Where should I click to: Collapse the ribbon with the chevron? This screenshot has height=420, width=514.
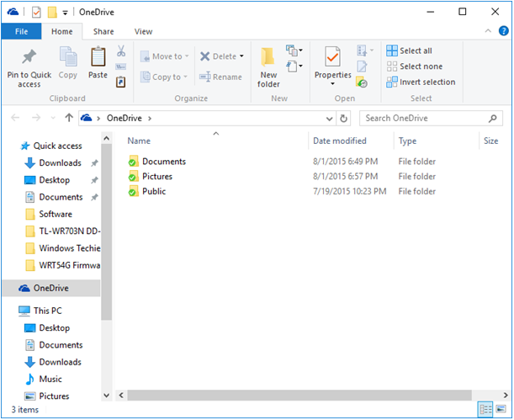click(488, 31)
